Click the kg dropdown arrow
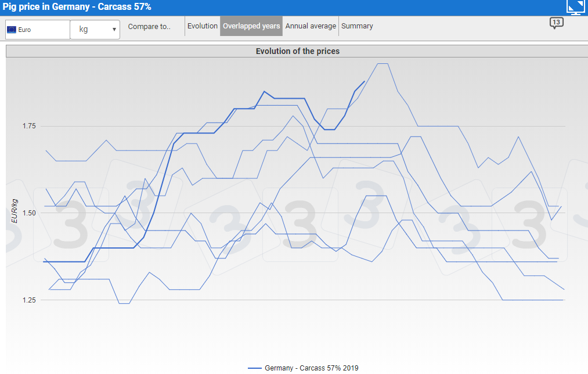Viewport: 588px width, 374px height. pos(114,30)
